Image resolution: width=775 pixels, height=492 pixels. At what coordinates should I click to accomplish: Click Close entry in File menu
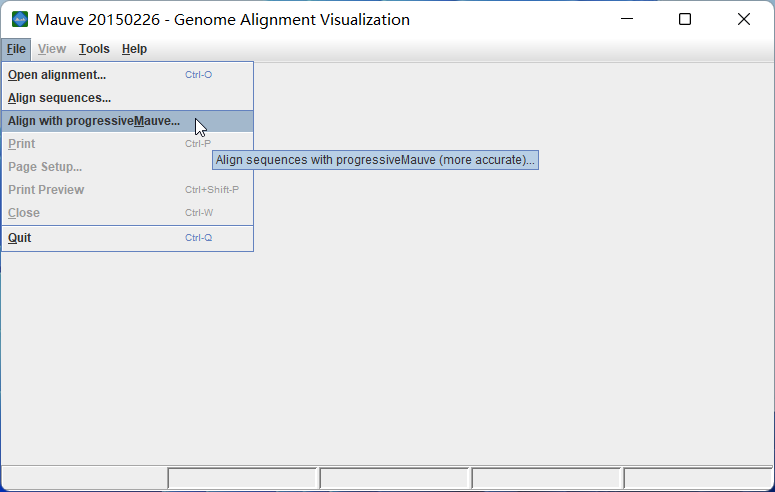pyautogui.click(x=24, y=213)
